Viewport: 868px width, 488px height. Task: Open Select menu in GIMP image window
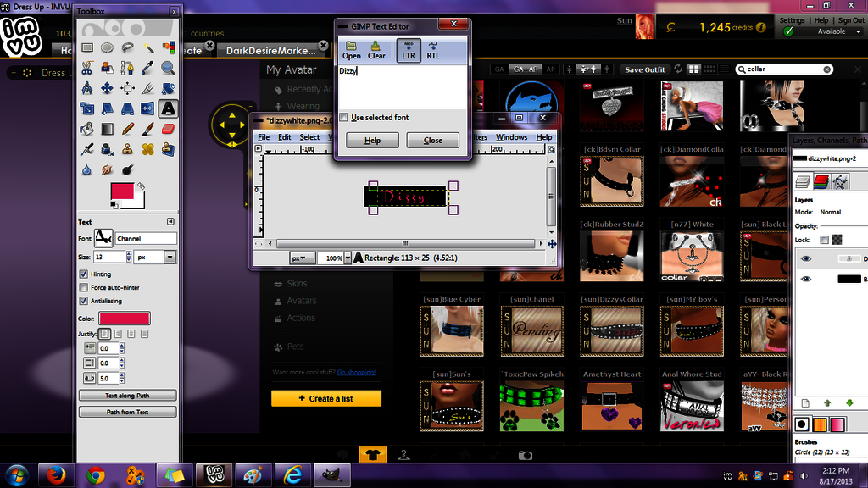pos(309,137)
